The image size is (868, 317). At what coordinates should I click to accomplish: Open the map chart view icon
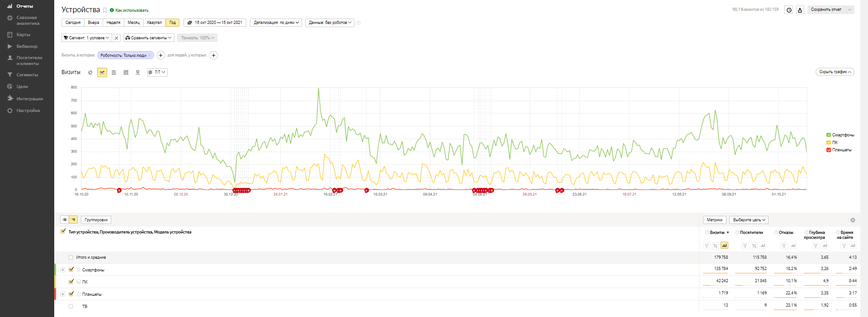tap(138, 72)
